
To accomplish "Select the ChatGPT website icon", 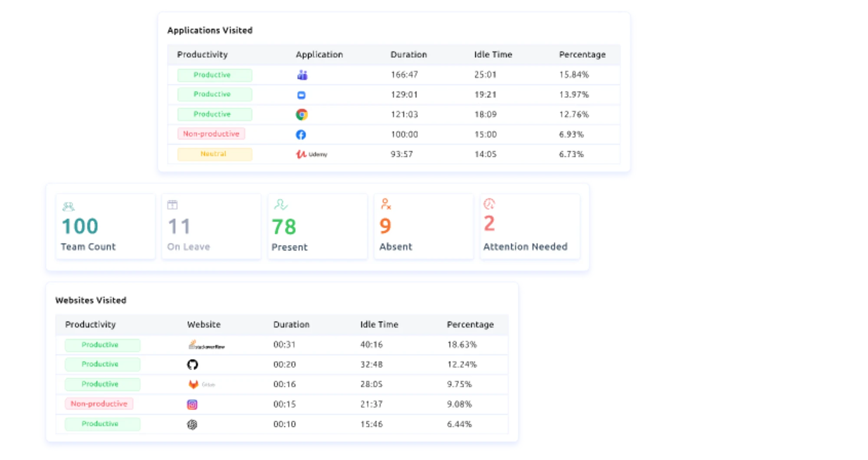I will (x=192, y=424).
